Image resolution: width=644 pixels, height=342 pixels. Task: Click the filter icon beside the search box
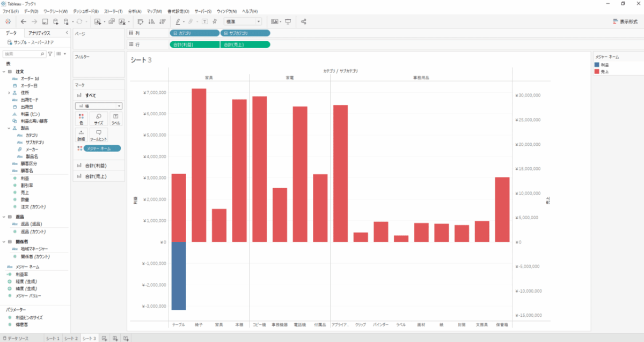click(x=50, y=54)
